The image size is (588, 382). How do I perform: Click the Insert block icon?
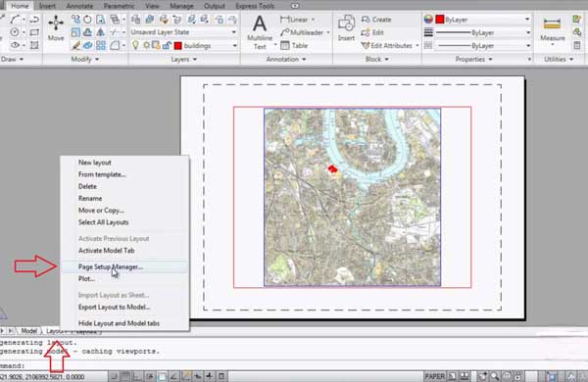point(346,28)
